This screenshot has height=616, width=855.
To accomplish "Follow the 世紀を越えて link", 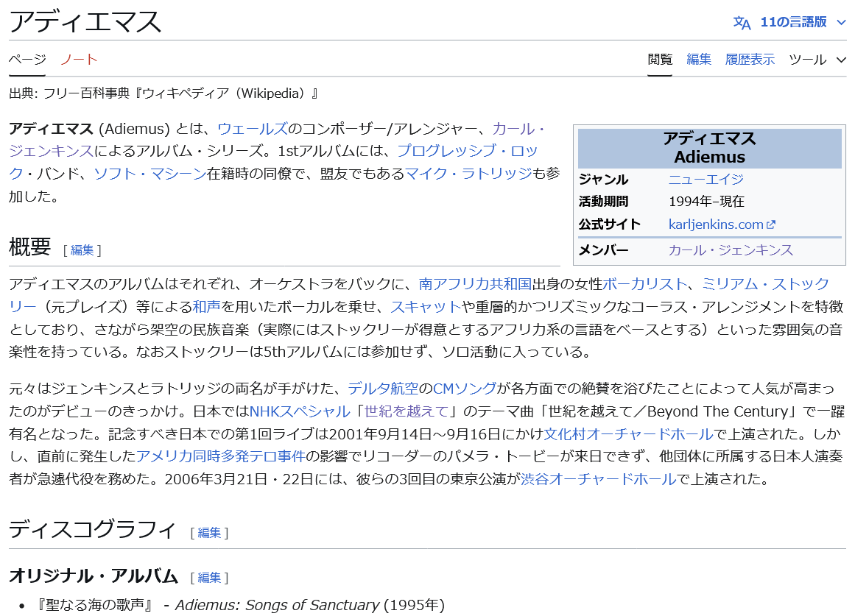I will [x=407, y=411].
